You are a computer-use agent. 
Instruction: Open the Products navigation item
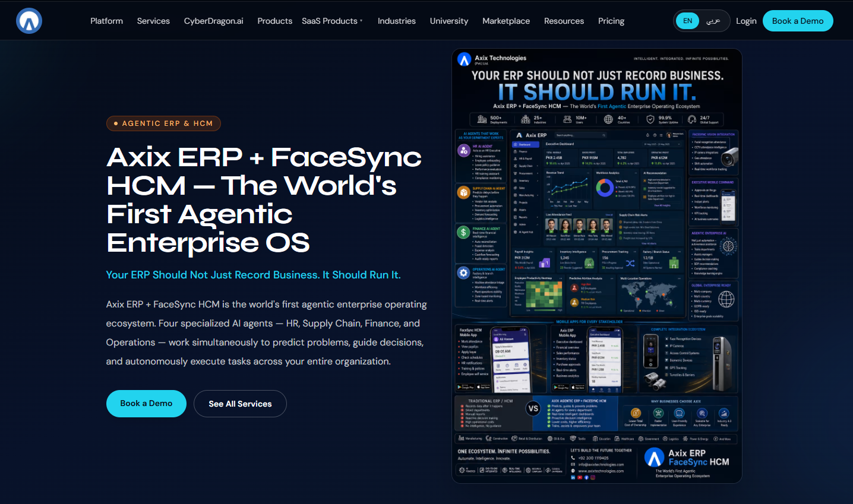274,21
